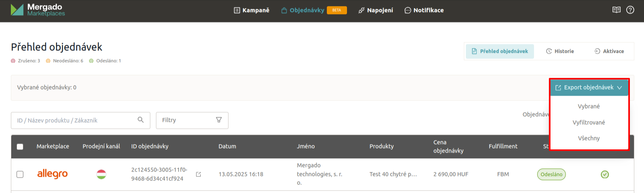Viewport: 644px width, 193px height.
Task: Focus the ID / Název produktu search field
Action: point(75,120)
